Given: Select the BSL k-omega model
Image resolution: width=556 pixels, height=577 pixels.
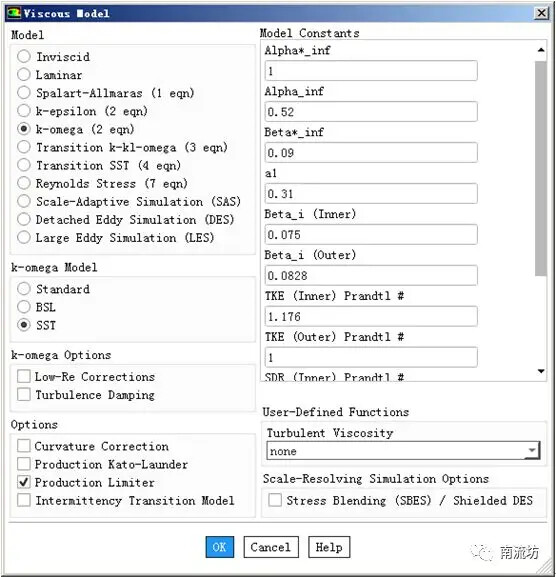Looking at the screenshot, I should point(24,307).
